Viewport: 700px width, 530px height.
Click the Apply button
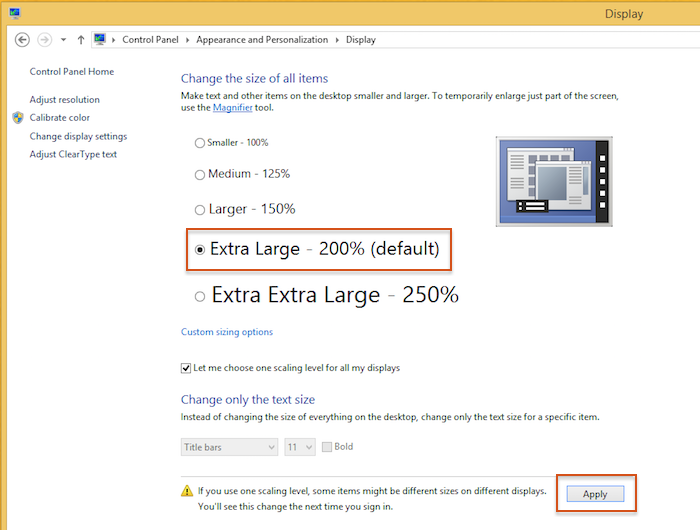coord(595,494)
